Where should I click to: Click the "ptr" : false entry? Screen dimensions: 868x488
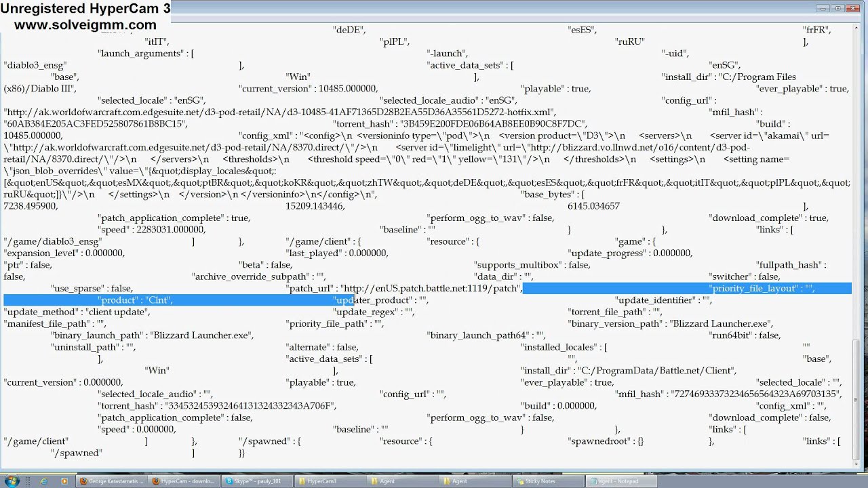coord(27,265)
